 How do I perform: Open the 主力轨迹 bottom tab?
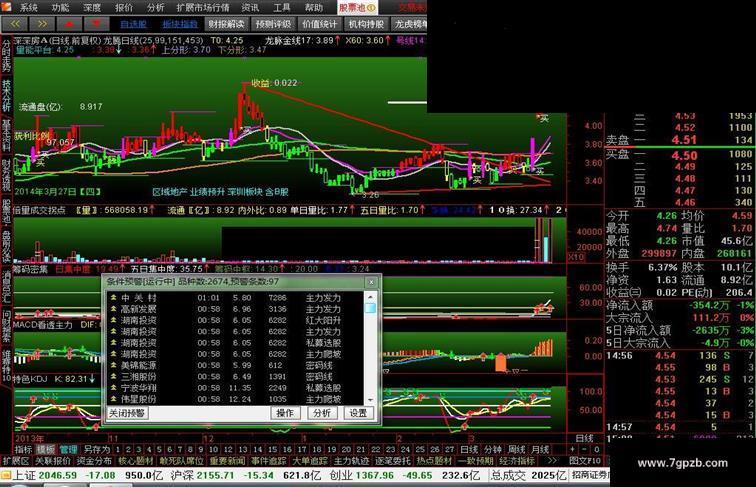(351, 461)
